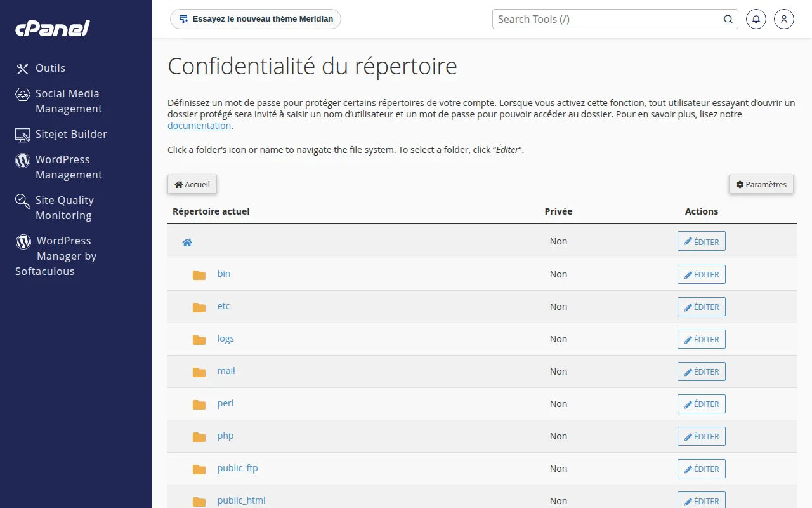Image resolution: width=812 pixels, height=508 pixels.
Task: Click ÉDITER for the logs folder
Action: click(x=702, y=339)
